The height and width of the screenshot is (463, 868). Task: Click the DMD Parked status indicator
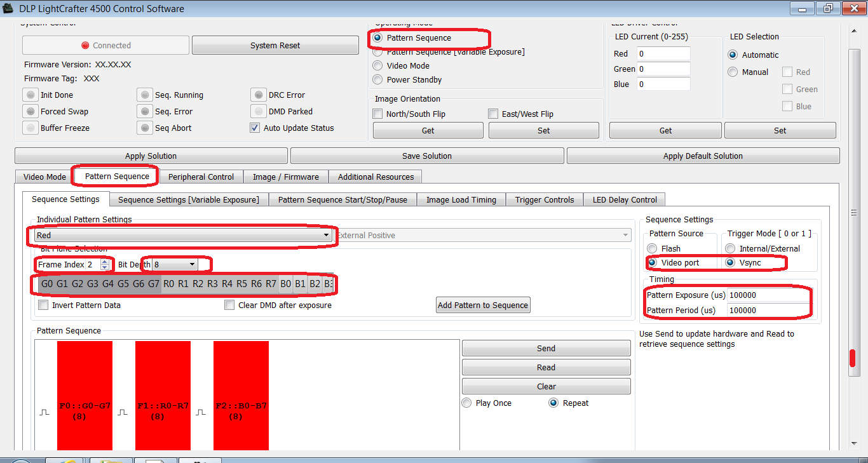click(258, 112)
